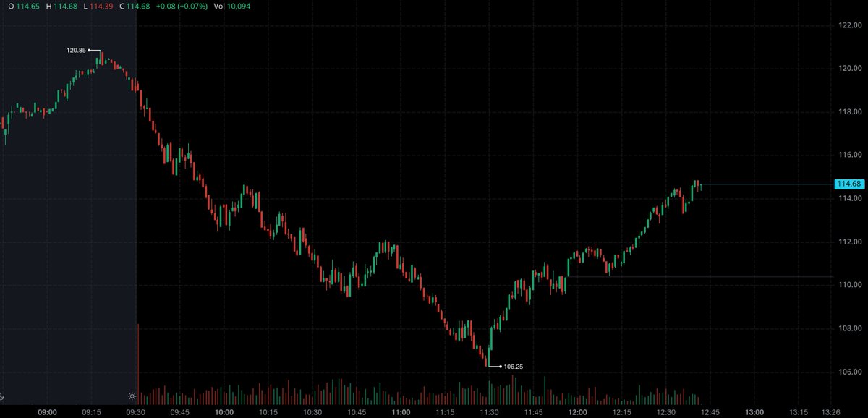Screen dimensions: 868x418
Task: Click the open value O 114.65
Action: [x=25, y=7]
